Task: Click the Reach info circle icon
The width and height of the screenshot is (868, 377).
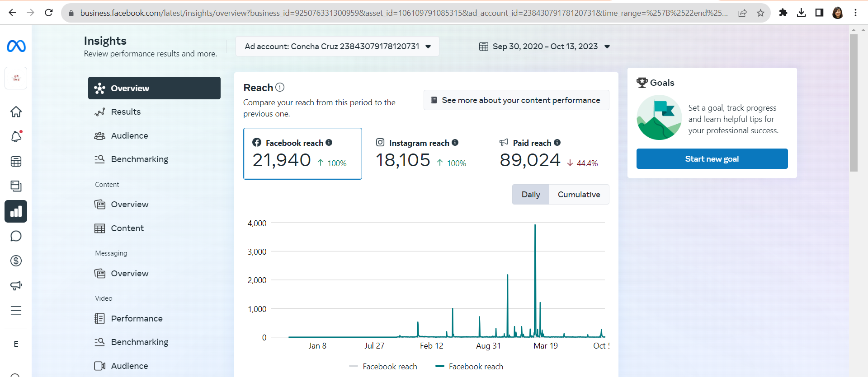Action: 280,87
